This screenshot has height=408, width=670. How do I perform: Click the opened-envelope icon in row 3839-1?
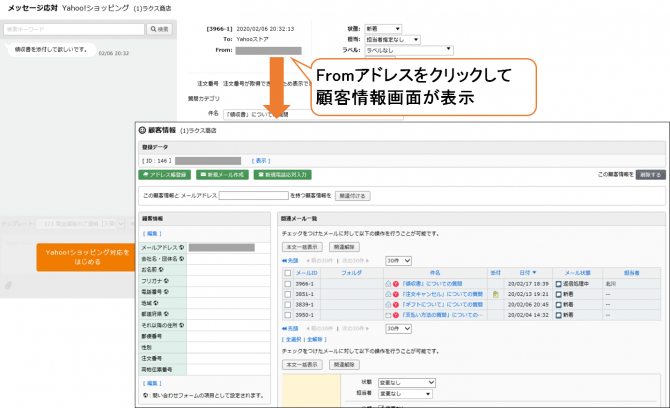click(388, 305)
